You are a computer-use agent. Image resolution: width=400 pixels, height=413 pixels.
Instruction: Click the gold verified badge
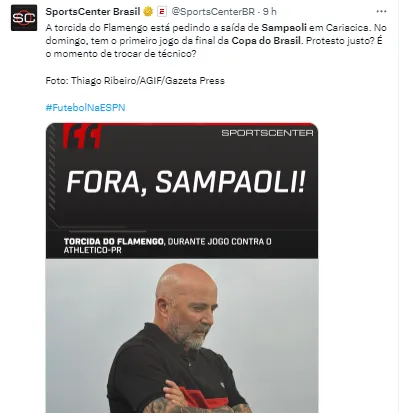(x=148, y=12)
